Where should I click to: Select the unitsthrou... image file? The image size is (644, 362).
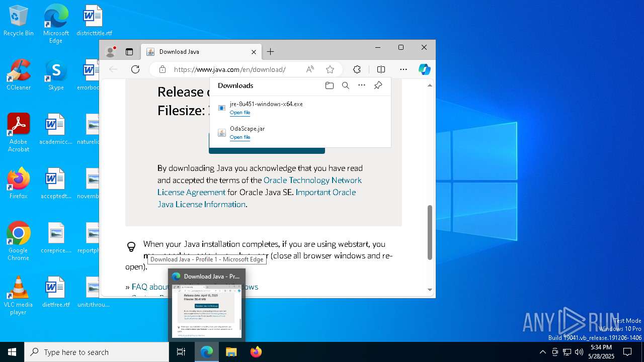[94, 292]
